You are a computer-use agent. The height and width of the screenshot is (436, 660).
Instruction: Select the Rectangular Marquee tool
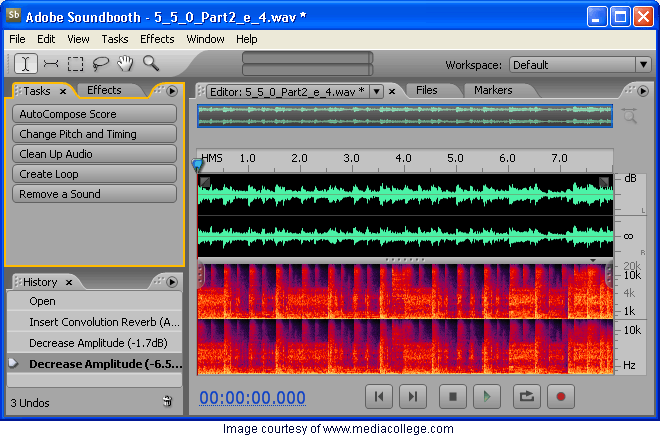(x=75, y=64)
